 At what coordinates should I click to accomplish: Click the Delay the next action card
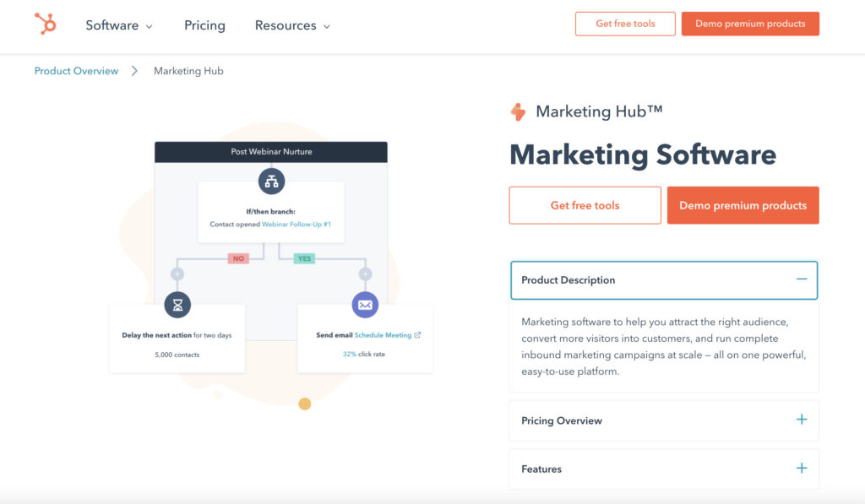pyautogui.click(x=177, y=339)
